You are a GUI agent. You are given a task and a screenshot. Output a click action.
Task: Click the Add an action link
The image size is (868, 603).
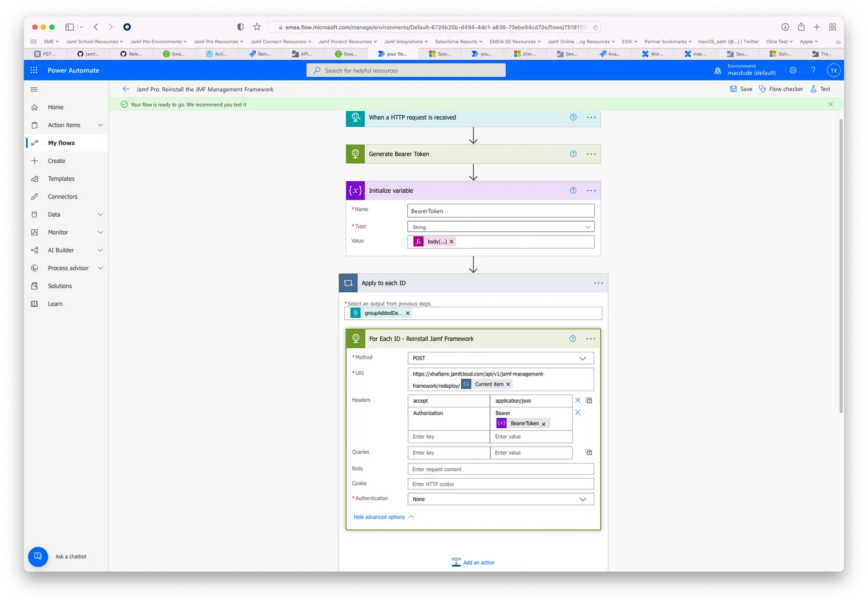[x=478, y=562]
